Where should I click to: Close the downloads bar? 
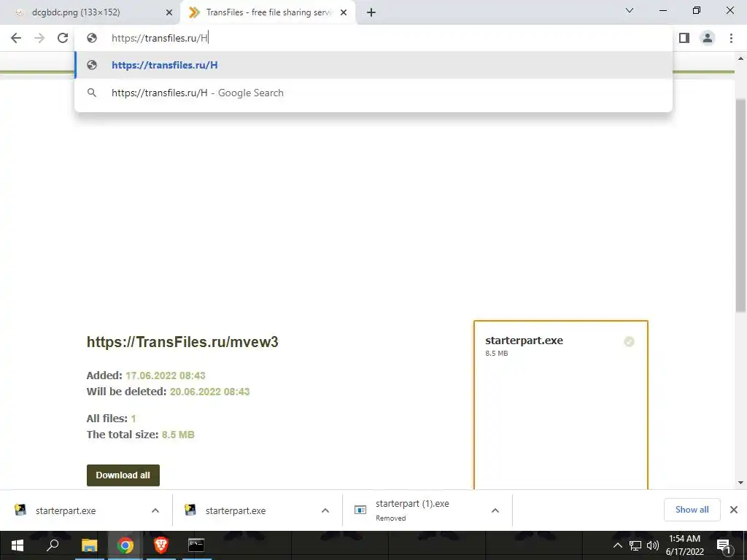[x=734, y=510]
